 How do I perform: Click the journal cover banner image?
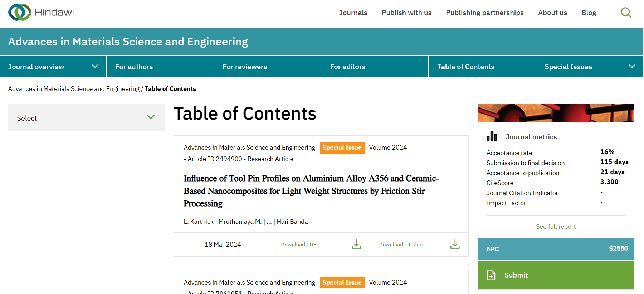[x=556, y=113]
